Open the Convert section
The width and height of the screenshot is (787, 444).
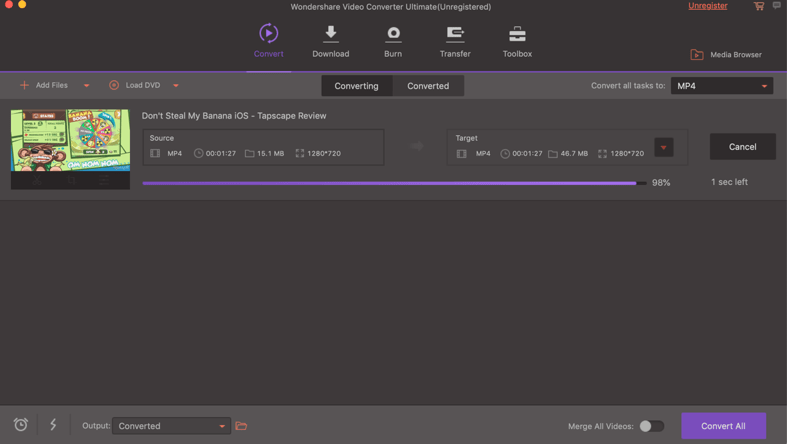pyautogui.click(x=269, y=40)
